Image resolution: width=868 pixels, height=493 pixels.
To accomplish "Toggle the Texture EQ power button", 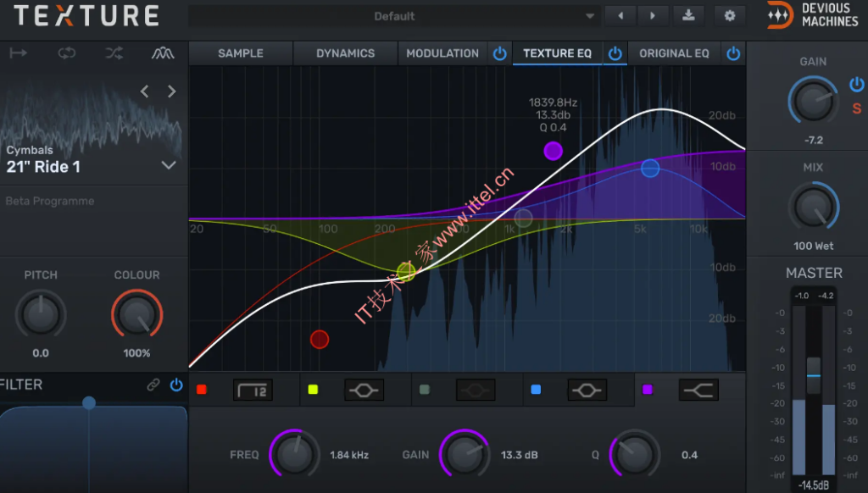I will pos(615,53).
